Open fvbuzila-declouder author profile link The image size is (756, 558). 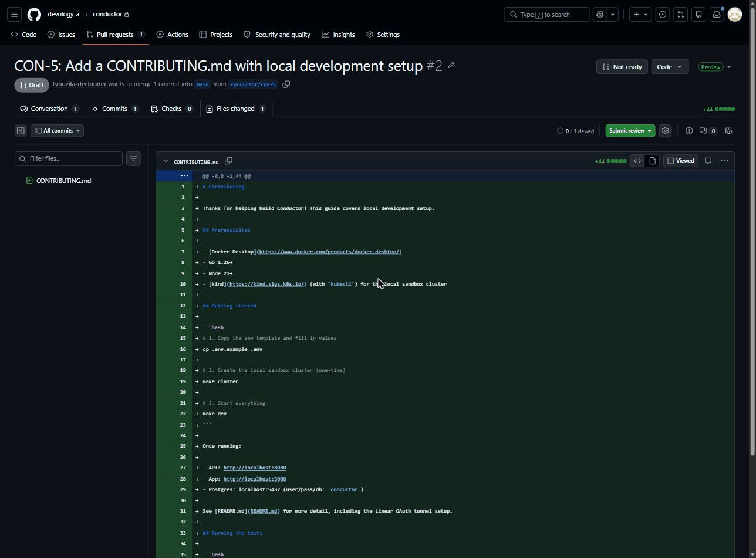[79, 84]
